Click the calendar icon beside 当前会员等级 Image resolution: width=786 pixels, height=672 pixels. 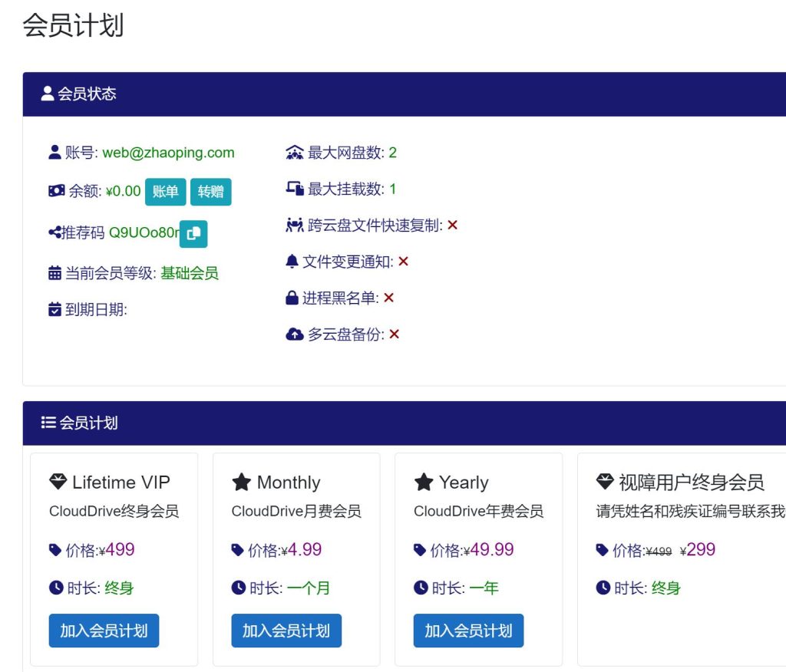tap(54, 273)
